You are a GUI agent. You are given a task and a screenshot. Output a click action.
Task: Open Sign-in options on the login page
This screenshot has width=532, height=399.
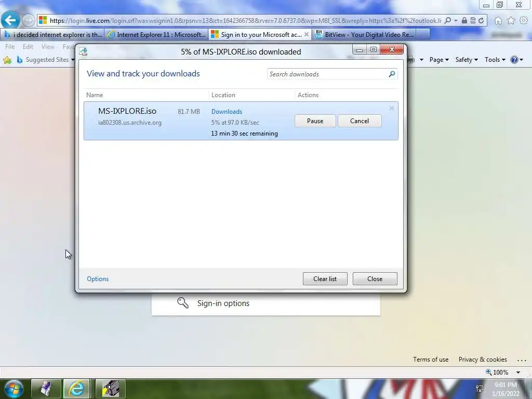(223, 303)
